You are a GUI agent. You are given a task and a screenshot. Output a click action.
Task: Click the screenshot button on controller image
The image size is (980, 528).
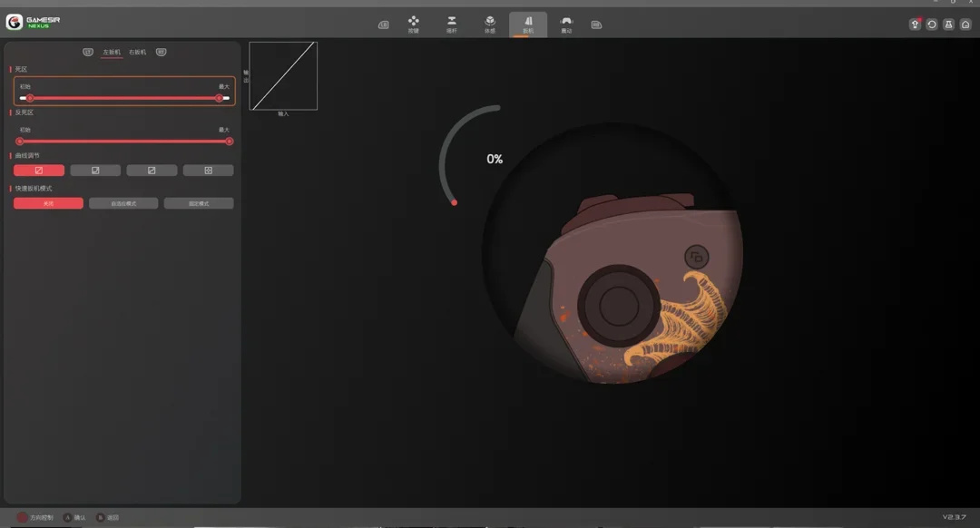tap(696, 257)
